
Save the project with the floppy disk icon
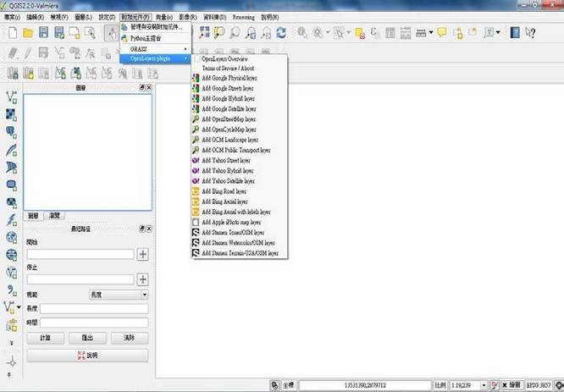[x=43, y=32]
